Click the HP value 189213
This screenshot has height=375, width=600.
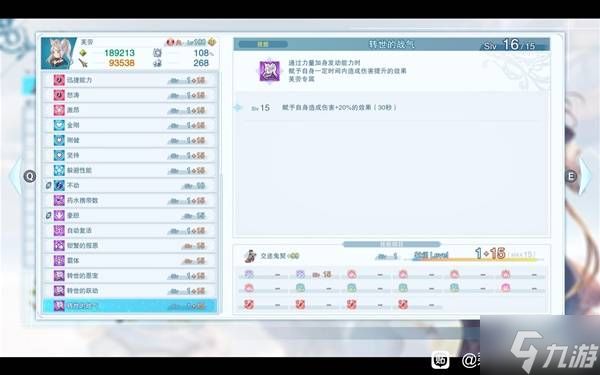click(x=119, y=53)
